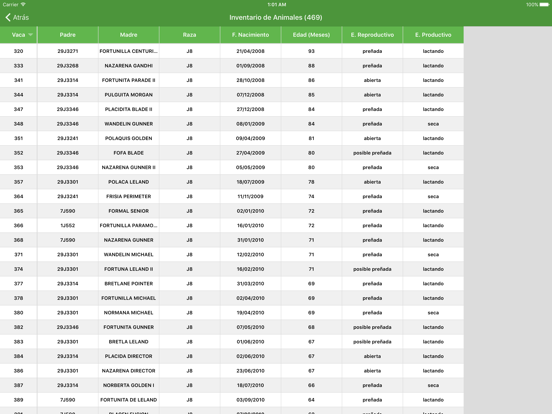
Task: Go back with the Atrás button
Action: point(17,17)
